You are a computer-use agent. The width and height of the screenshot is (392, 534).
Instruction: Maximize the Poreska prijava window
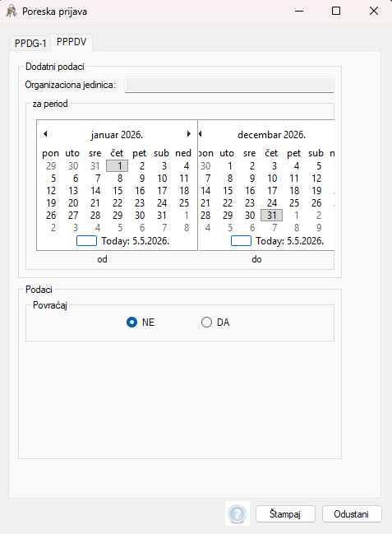click(x=336, y=11)
